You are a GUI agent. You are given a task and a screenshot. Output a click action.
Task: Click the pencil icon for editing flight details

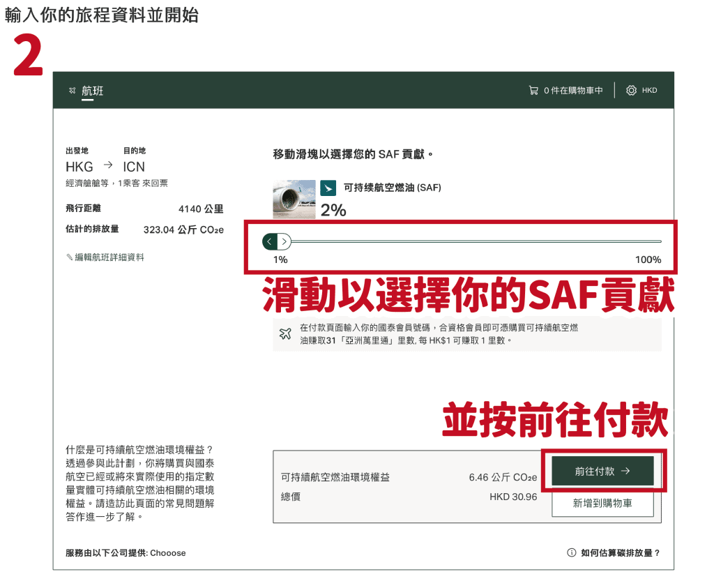[x=69, y=257]
